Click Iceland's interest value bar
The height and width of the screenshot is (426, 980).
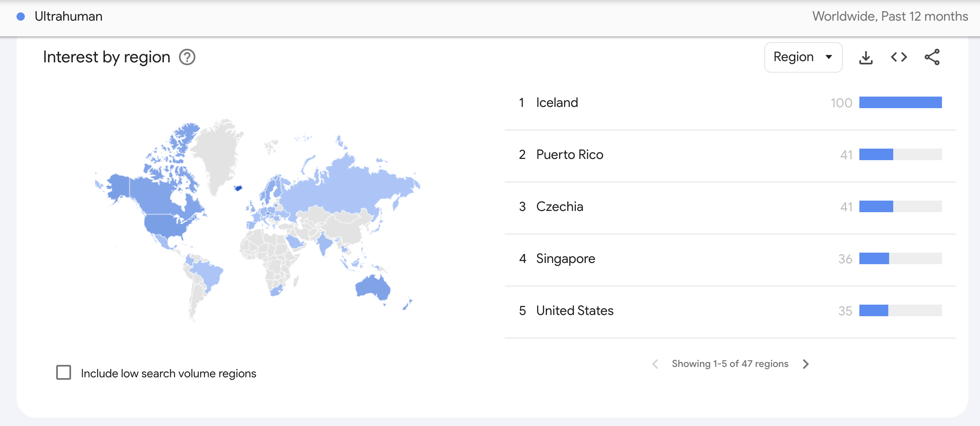(900, 103)
